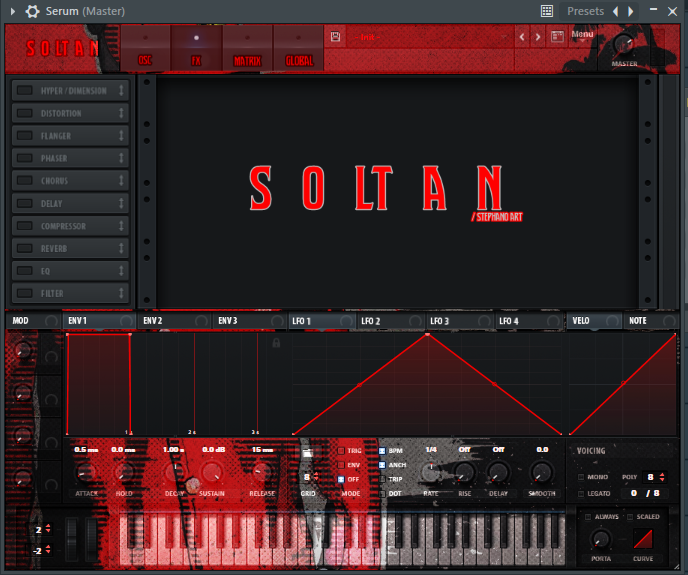Expand FL Presets dropdown
The width and height of the screenshot is (688, 575).
coord(585,11)
